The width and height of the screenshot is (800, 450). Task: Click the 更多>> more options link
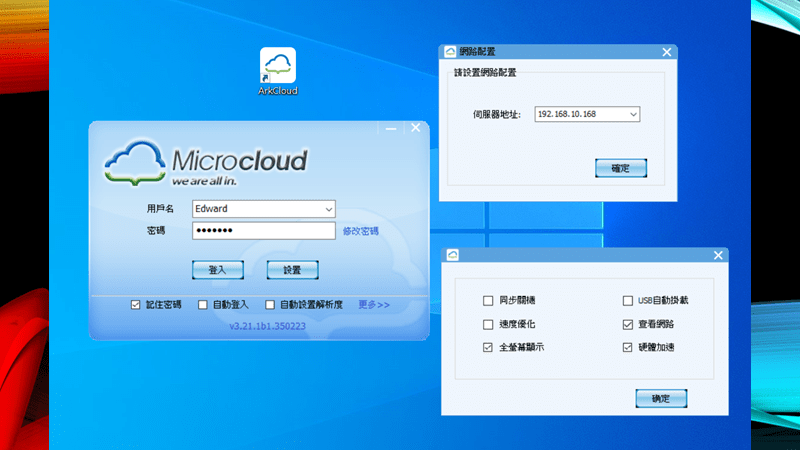click(374, 305)
